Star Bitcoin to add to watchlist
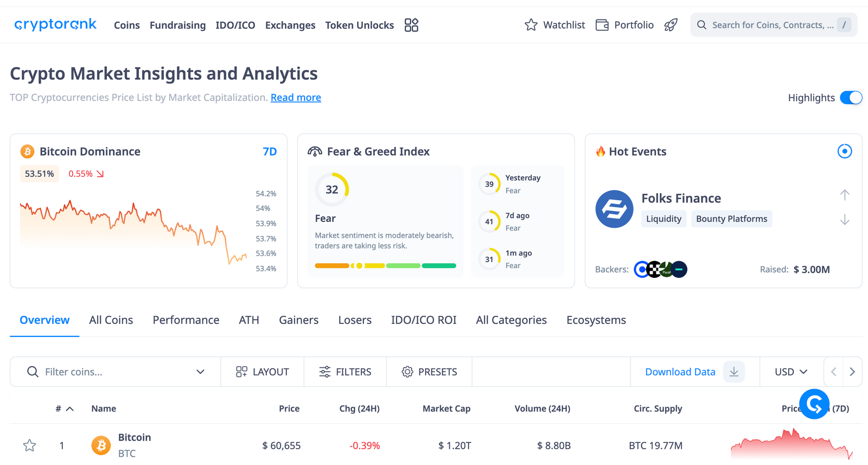The height and width of the screenshot is (465, 868). pos(30,445)
